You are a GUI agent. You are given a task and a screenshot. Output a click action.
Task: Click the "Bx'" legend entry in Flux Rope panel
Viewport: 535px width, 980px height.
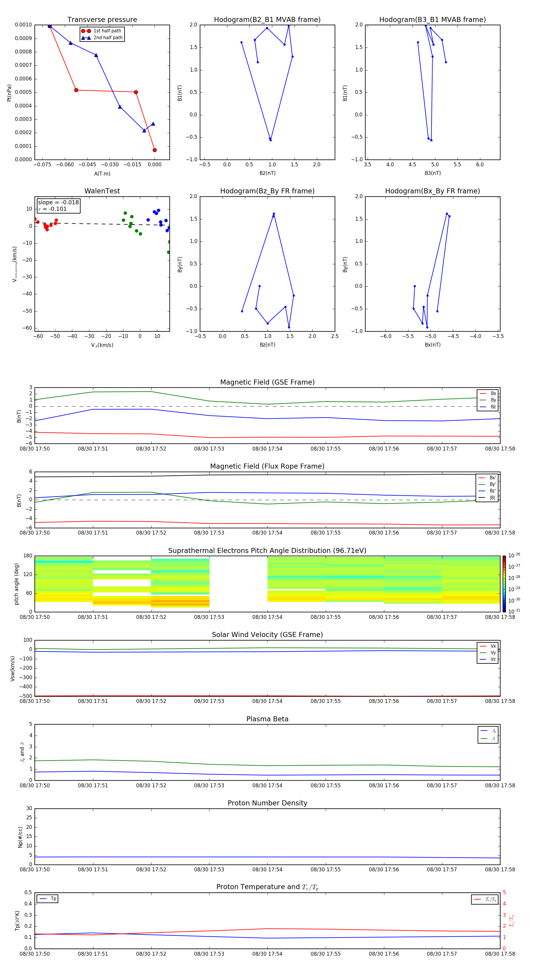click(487, 478)
